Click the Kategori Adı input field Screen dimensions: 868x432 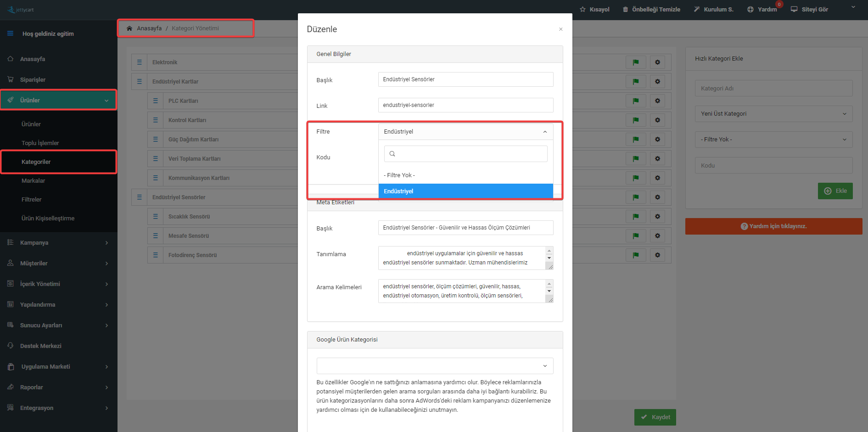point(773,89)
